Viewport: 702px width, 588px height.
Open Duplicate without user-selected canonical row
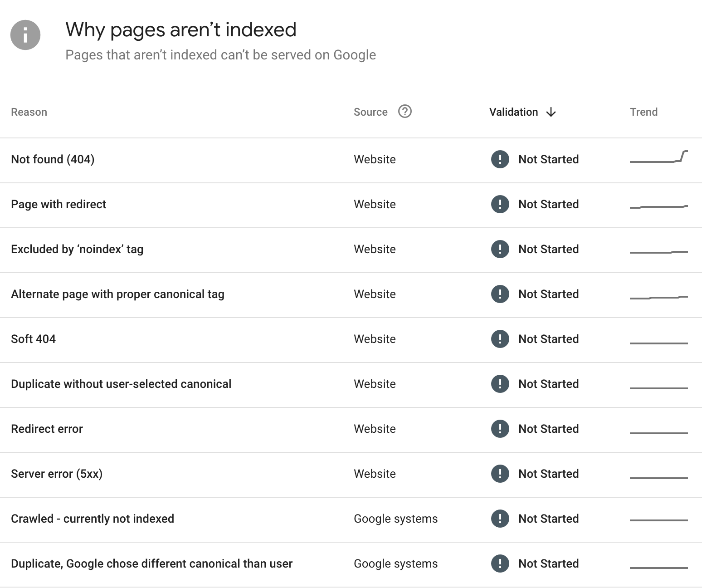(121, 384)
